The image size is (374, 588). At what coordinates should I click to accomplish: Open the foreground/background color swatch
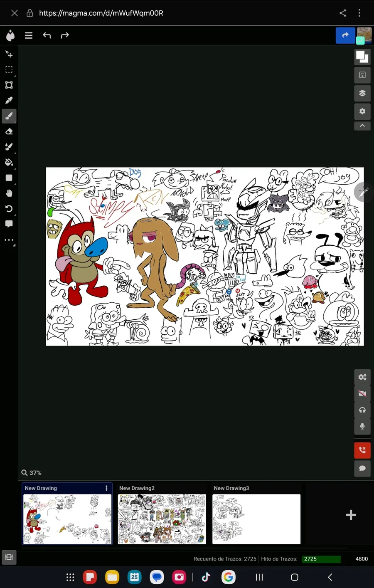click(362, 57)
